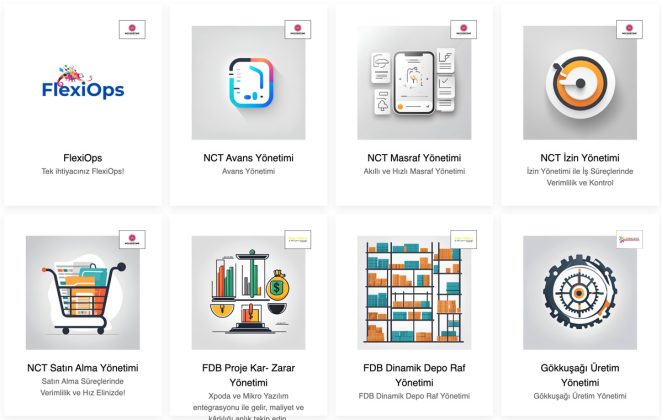662x420 pixels.
Task: Open the FlexiOps title link
Action: tap(83, 158)
